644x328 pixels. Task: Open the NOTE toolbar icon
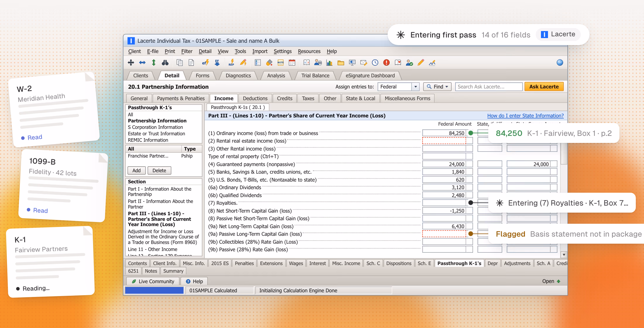(x=280, y=63)
